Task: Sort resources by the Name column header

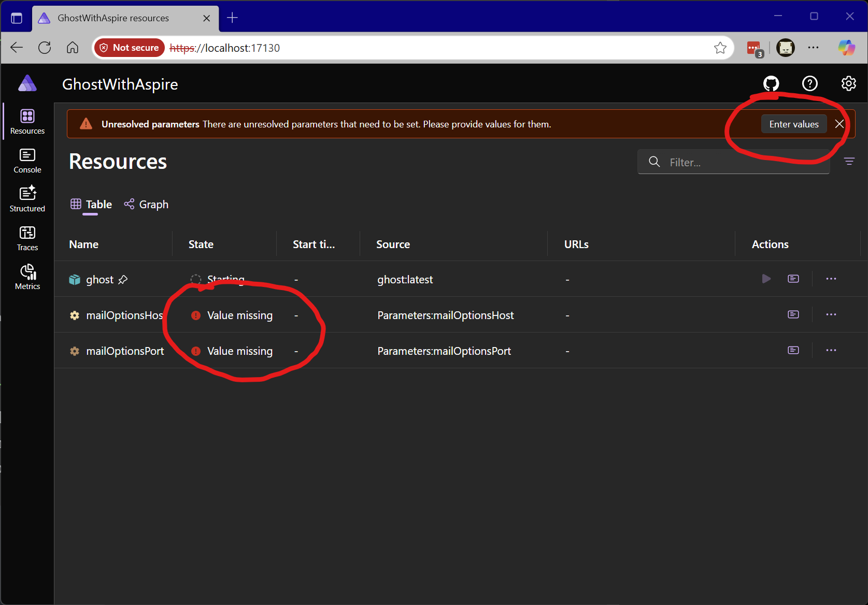Action: (x=84, y=244)
